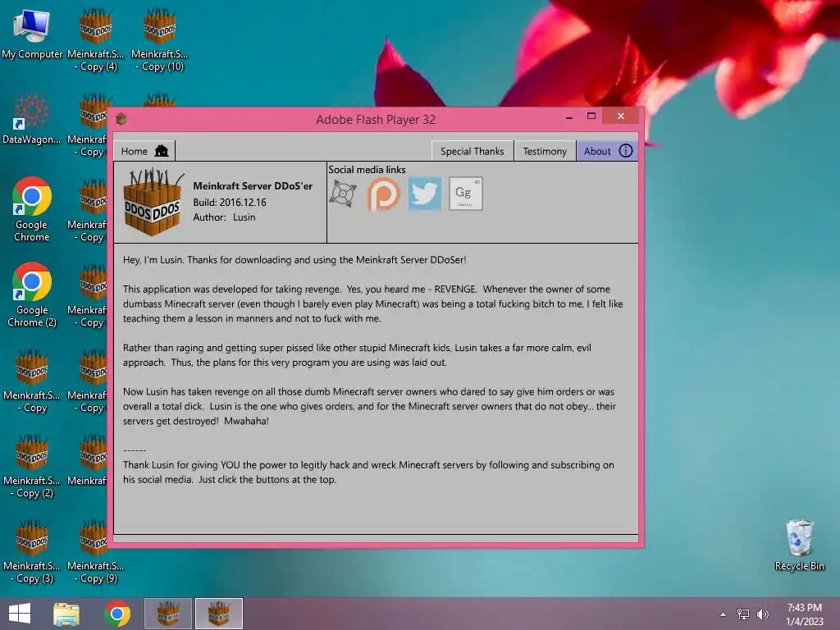Minimize the Adobe Flash Player 32 window

click(569, 116)
